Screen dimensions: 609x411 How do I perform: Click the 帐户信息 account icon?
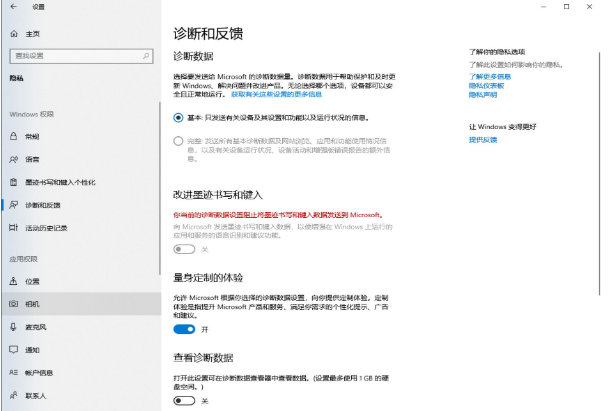click(x=14, y=373)
